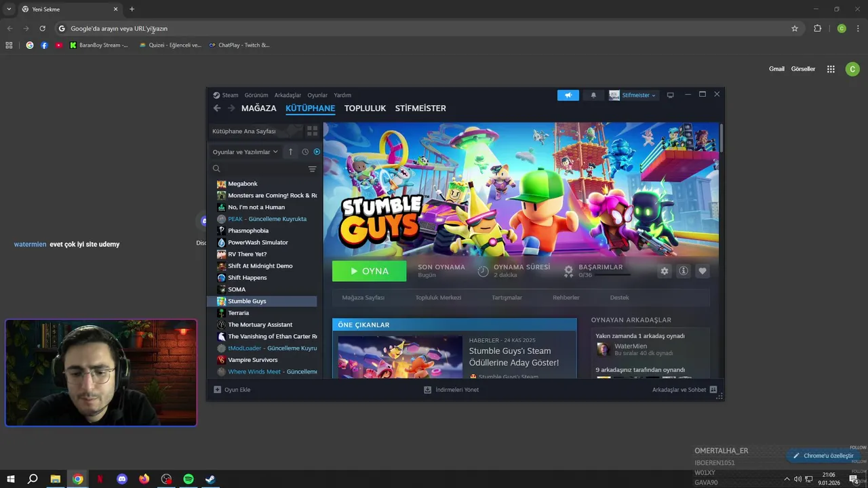
Task: Toggle ready-to-play filter in library
Action: point(317,152)
